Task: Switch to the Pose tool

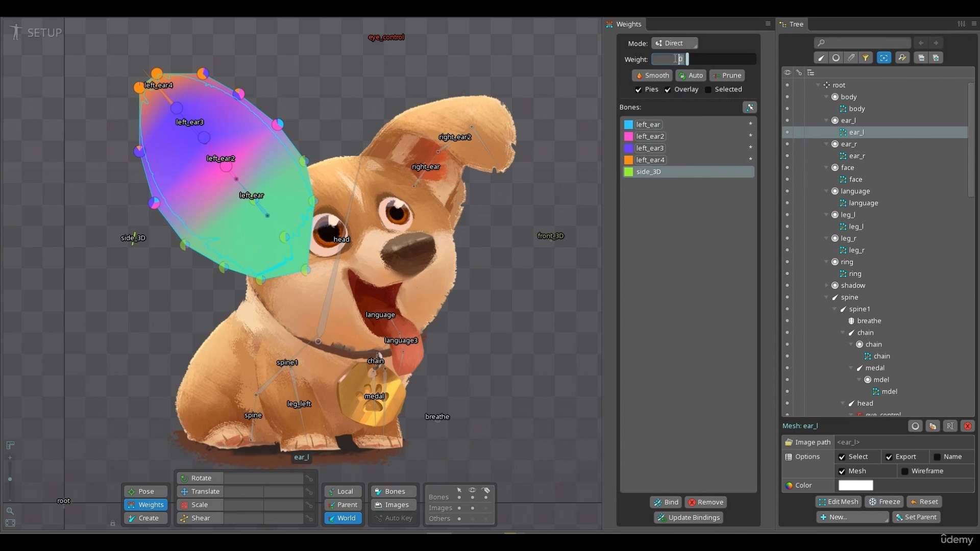Action: click(x=146, y=492)
